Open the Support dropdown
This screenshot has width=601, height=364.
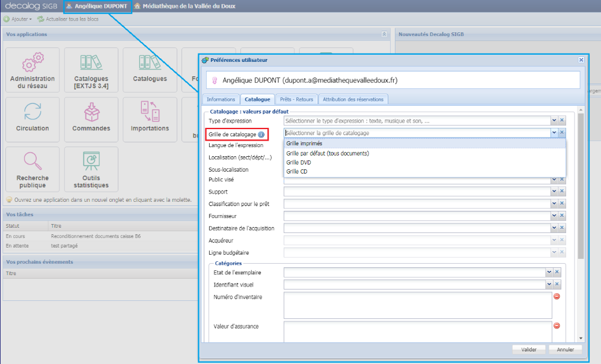(554, 192)
